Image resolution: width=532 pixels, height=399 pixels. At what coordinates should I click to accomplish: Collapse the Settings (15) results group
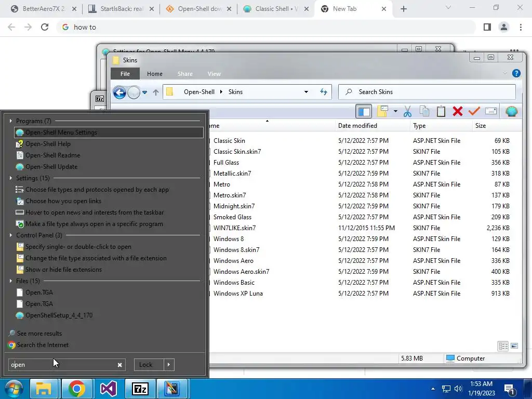(11, 178)
